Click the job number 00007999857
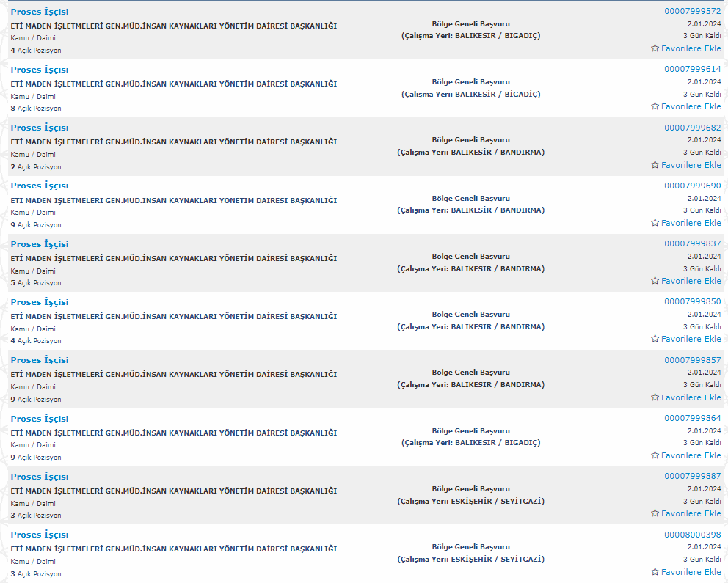The height and width of the screenshot is (583, 728). click(692, 360)
